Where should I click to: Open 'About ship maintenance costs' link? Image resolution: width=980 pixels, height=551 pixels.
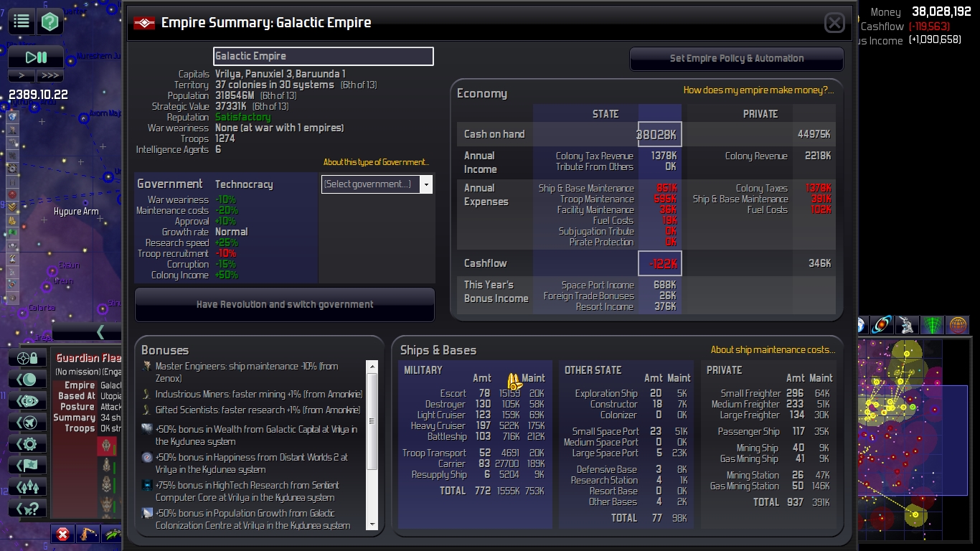(773, 350)
